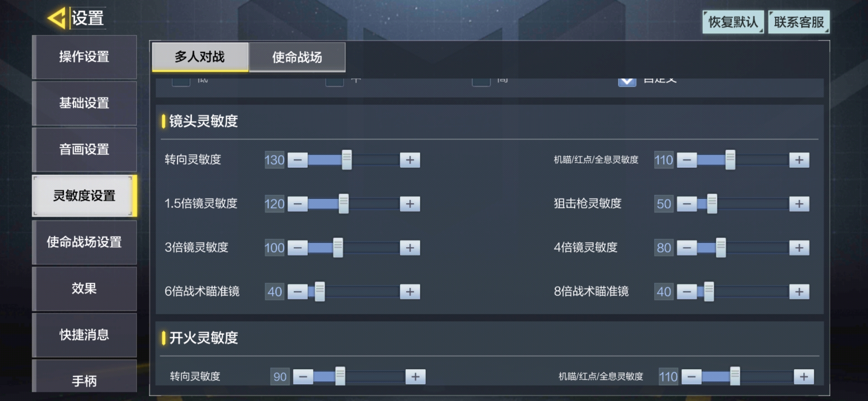Select the 多人对战 tab
This screenshot has width=868, height=401.
(200, 57)
